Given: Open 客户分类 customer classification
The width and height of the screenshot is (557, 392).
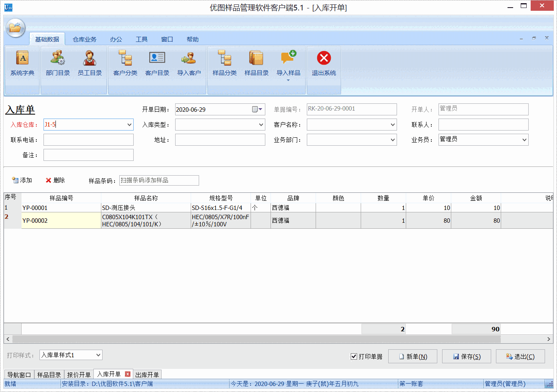Looking at the screenshot, I should 125,64.
